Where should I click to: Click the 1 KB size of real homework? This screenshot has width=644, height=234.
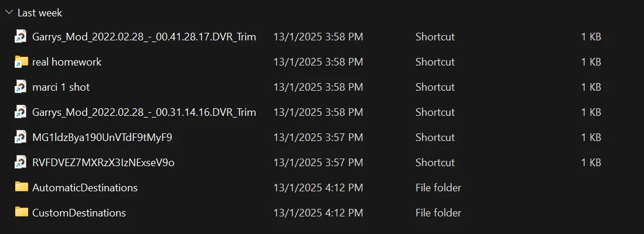coord(591,62)
